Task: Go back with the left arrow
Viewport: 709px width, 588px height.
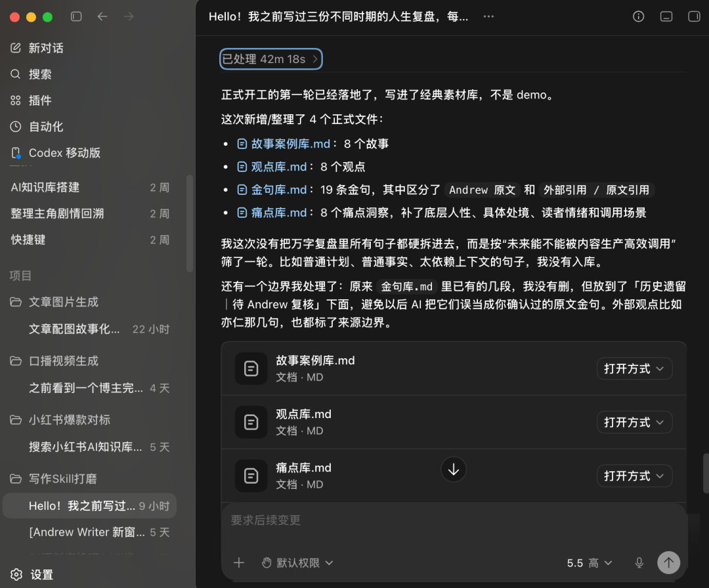Action: 102,16
